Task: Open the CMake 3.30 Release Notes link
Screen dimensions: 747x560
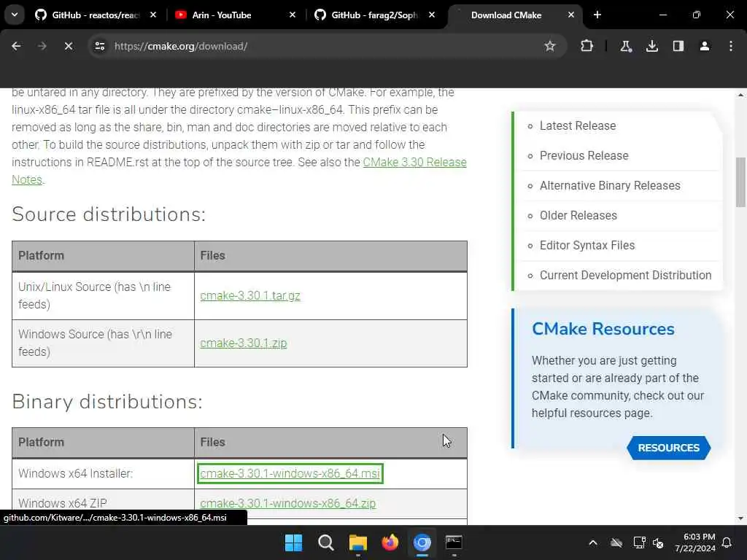Action: click(414, 163)
